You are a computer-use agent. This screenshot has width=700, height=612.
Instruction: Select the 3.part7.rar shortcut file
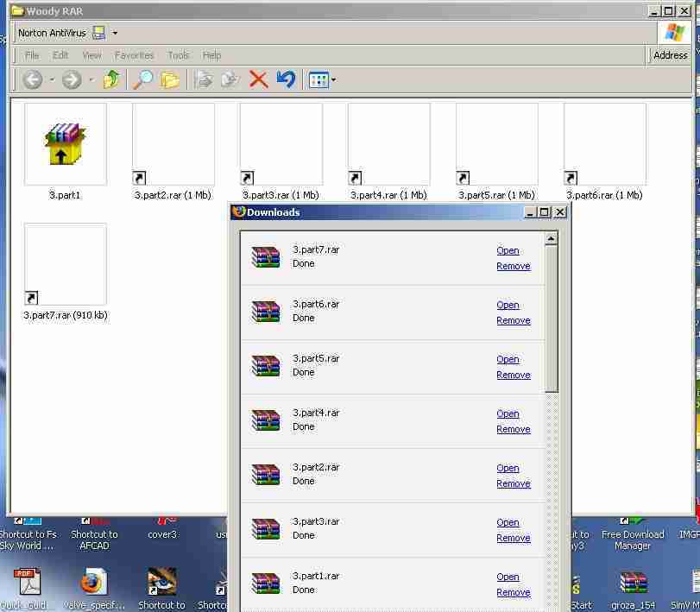tap(66, 265)
